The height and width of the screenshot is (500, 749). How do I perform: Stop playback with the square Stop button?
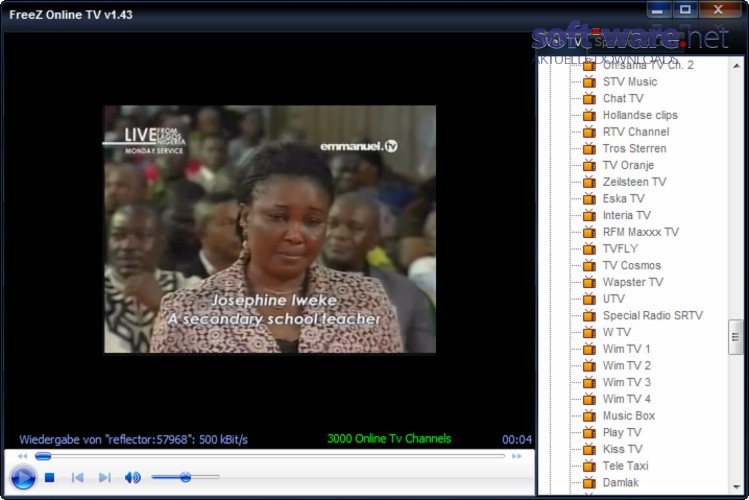pos(50,477)
